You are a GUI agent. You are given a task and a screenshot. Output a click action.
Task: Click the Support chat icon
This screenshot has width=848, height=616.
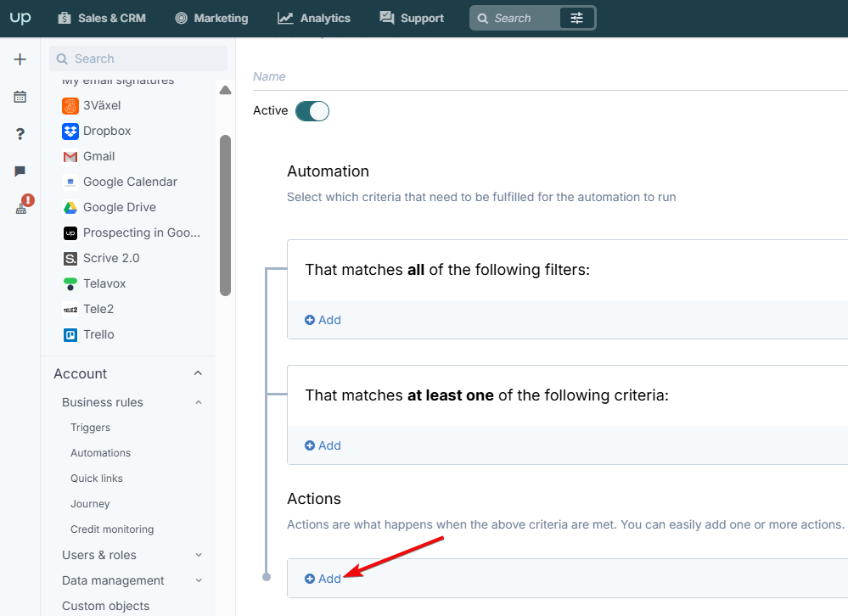[x=387, y=18]
